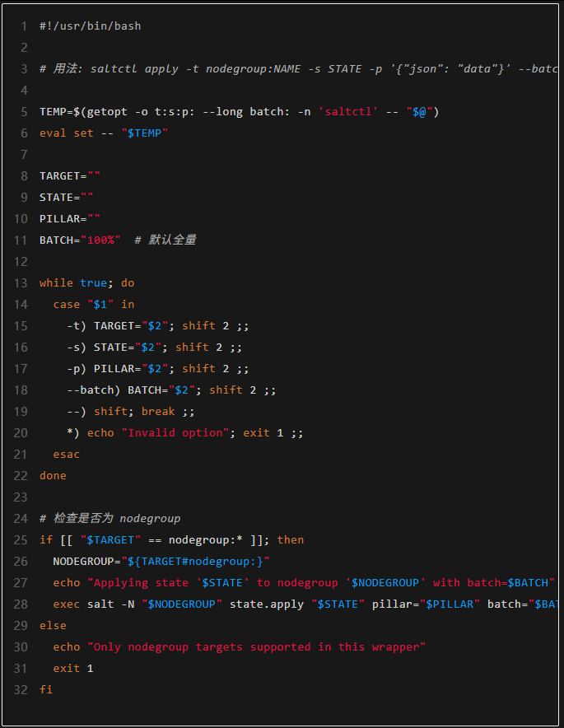Click the "Invalid option" string

pos(175,433)
